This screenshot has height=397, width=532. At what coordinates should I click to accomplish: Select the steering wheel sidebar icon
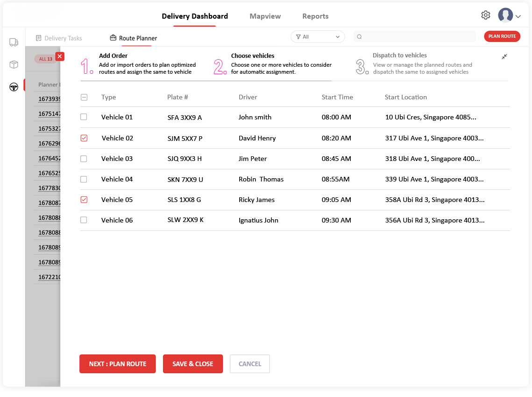[x=14, y=87]
